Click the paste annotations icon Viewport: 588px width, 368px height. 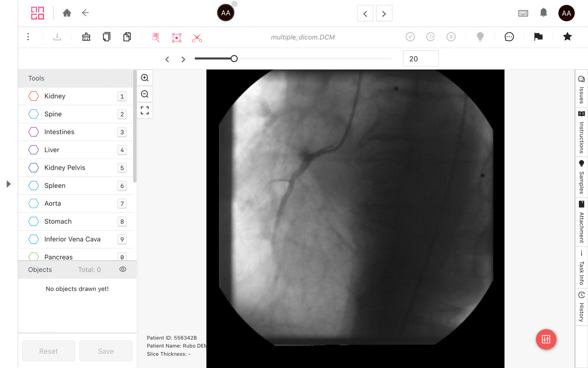point(127,37)
